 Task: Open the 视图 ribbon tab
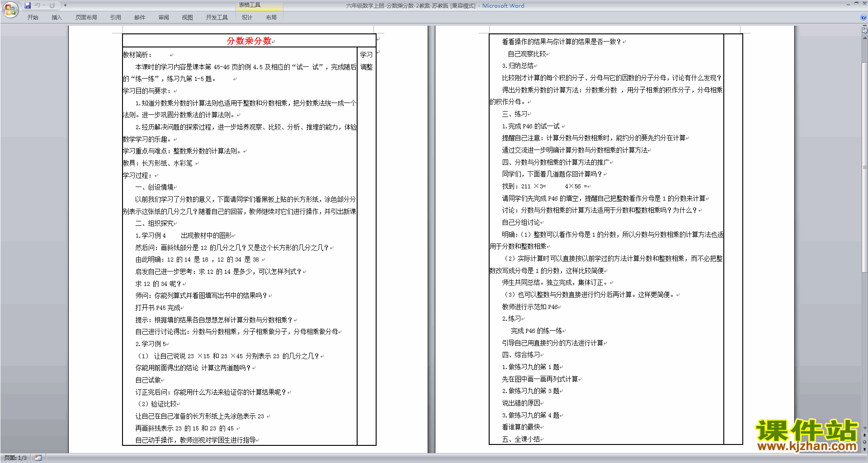pos(187,18)
